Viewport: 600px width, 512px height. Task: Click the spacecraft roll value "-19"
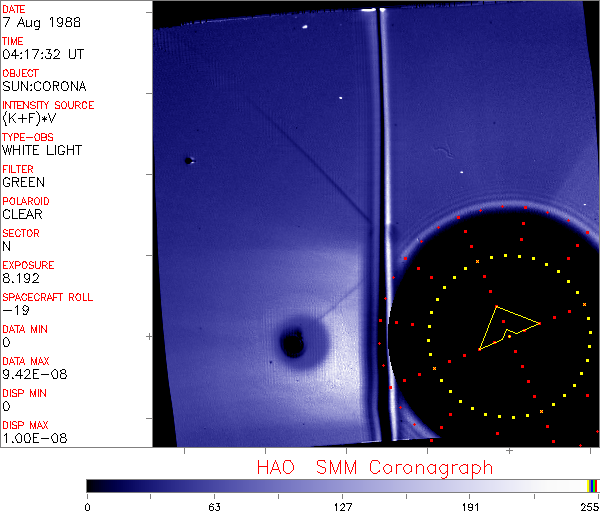[14, 311]
